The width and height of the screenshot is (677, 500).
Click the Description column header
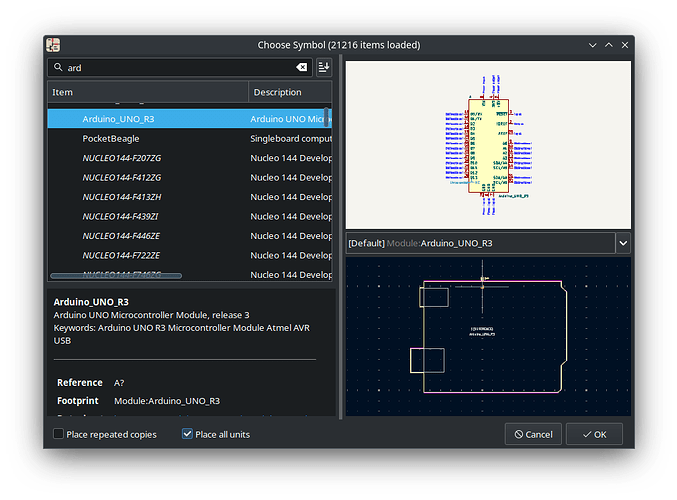(290, 92)
